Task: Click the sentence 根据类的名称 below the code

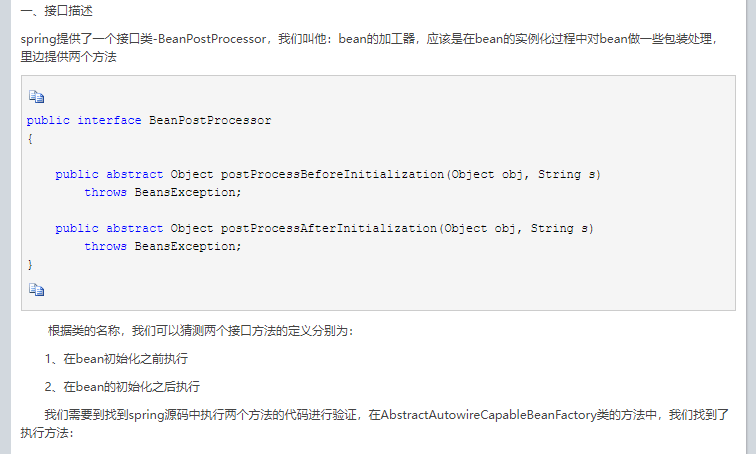Action: (x=200, y=330)
